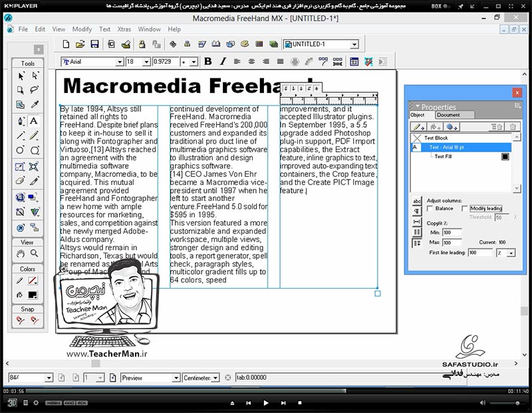Open the zoom percentage dropdown

49,378
